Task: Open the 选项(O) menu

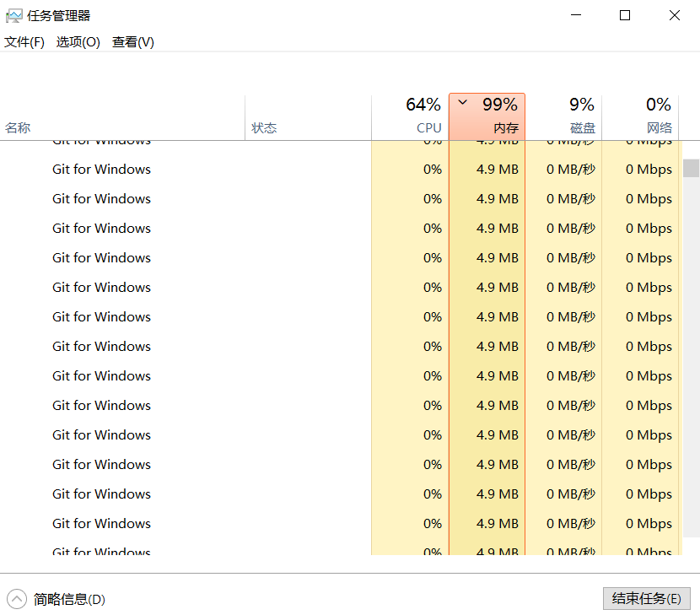Action: pyautogui.click(x=78, y=42)
